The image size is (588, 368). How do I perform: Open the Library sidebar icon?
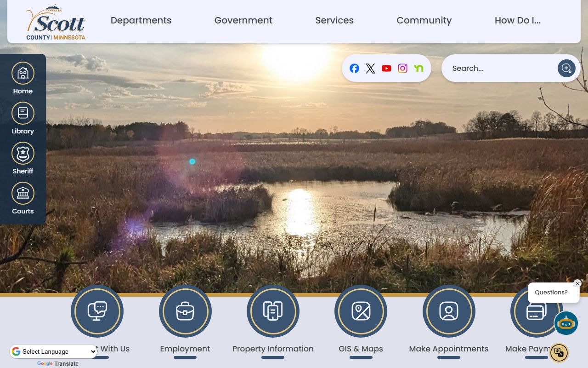23,113
